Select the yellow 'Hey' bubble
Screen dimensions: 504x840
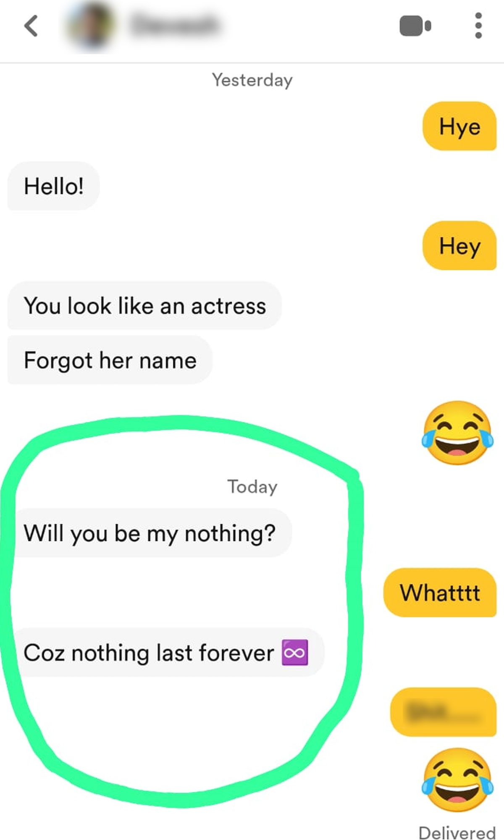[x=459, y=246]
